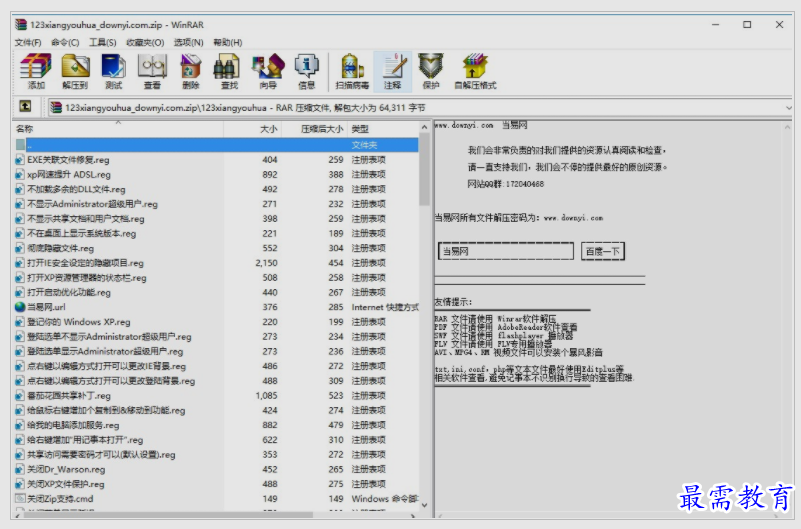Click the 1,085 size cell
Image resolution: width=801 pixels, height=529 pixels.
tap(267, 396)
